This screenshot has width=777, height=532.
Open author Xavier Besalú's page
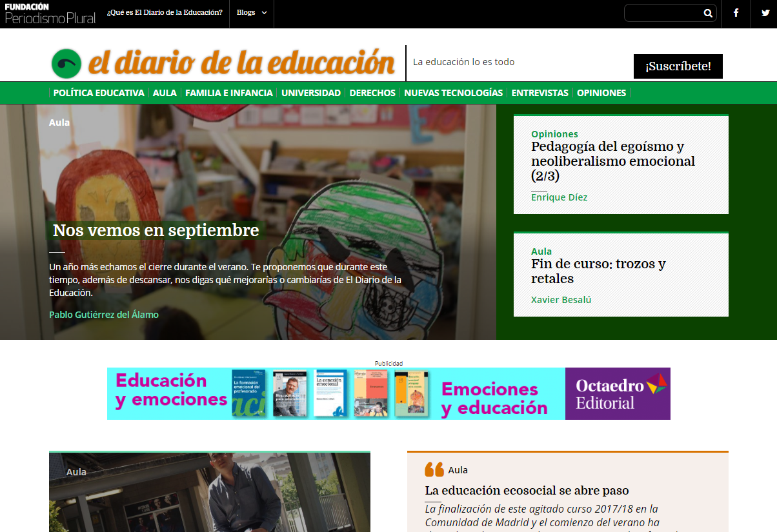coord(561,300)
